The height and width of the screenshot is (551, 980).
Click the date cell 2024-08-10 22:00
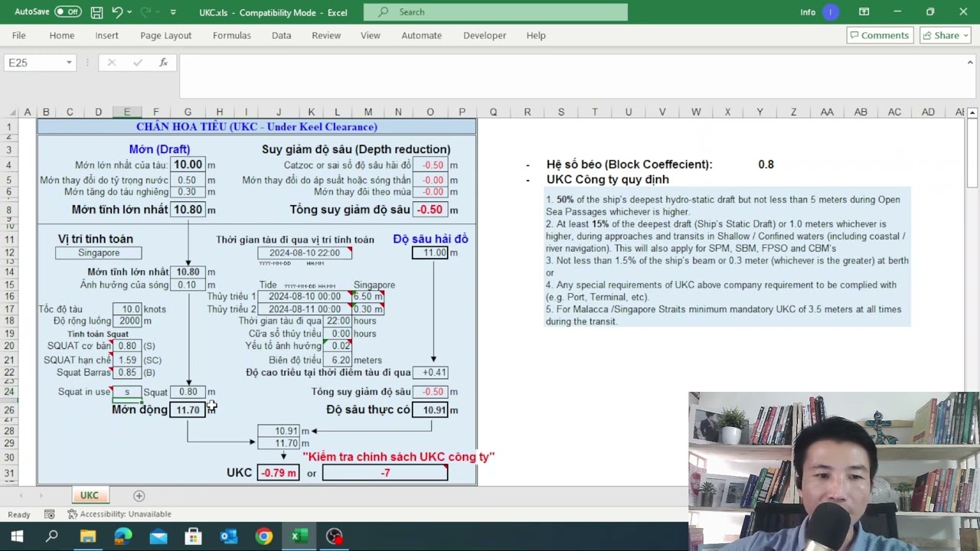305,253
